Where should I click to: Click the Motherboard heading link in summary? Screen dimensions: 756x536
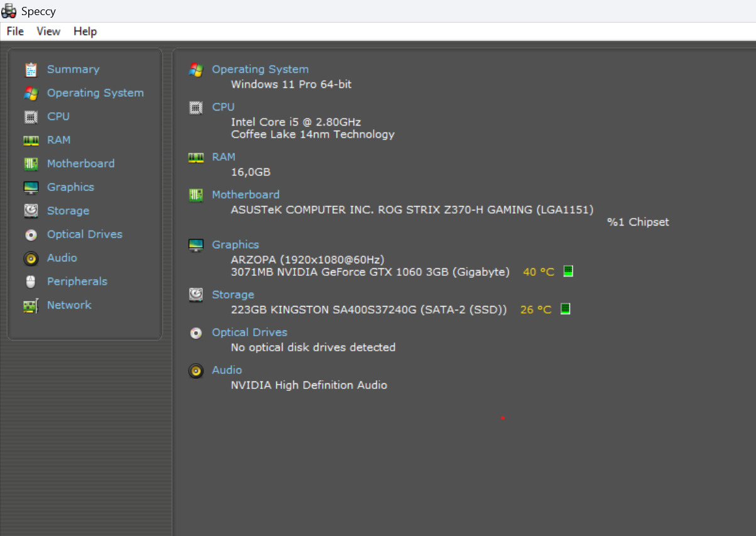(x=246, y=195)
